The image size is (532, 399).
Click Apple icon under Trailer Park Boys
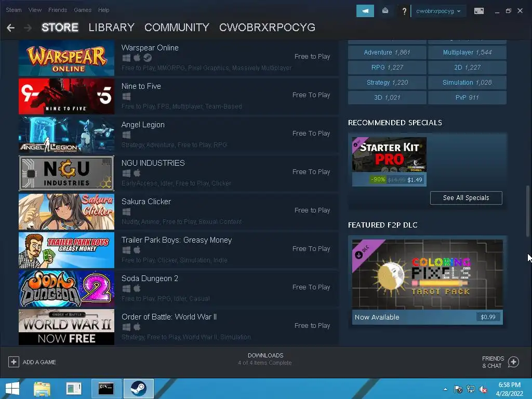pos(137,250)
